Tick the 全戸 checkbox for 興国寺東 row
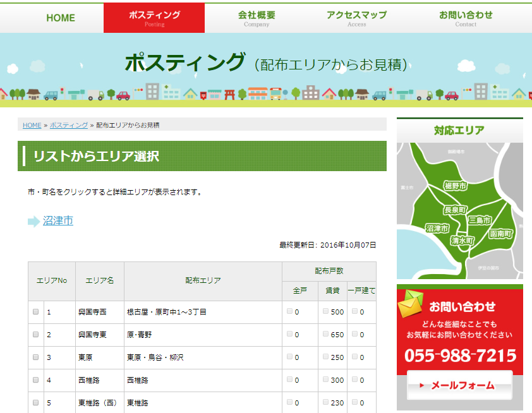This screenshot has height=413, width=532. 290,334
